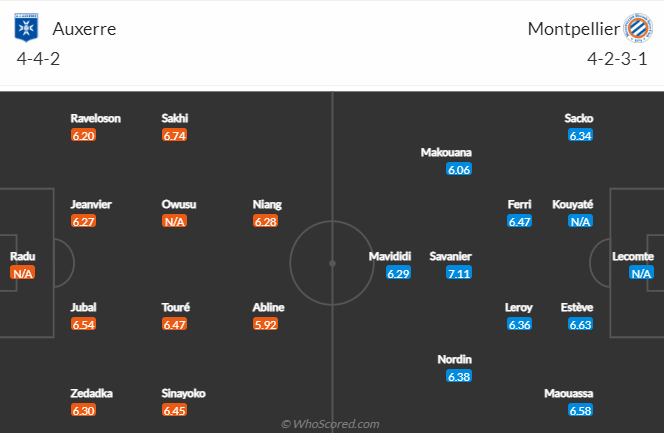Open player Zedadka's name
Image resolution: width=664 pixels, height=433 pixels.
91,393
